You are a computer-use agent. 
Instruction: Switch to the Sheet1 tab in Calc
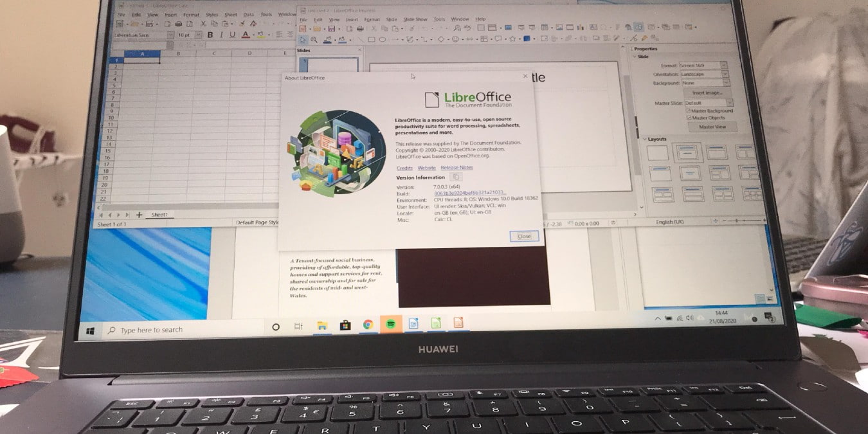pos(159,215)
